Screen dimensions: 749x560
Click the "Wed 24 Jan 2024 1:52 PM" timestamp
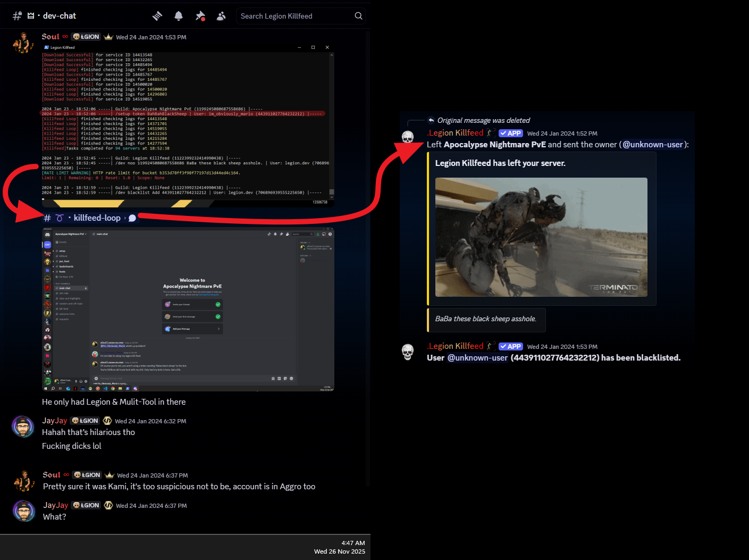(562, 133)
